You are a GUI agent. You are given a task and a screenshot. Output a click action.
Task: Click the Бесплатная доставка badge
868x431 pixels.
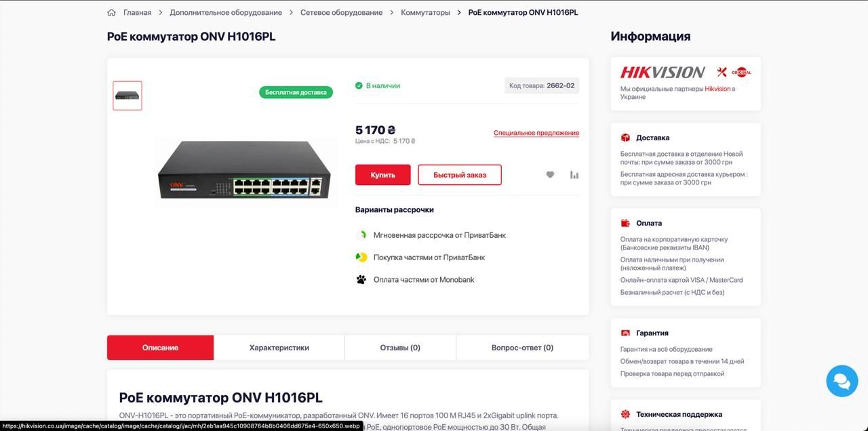click(296, 92)
